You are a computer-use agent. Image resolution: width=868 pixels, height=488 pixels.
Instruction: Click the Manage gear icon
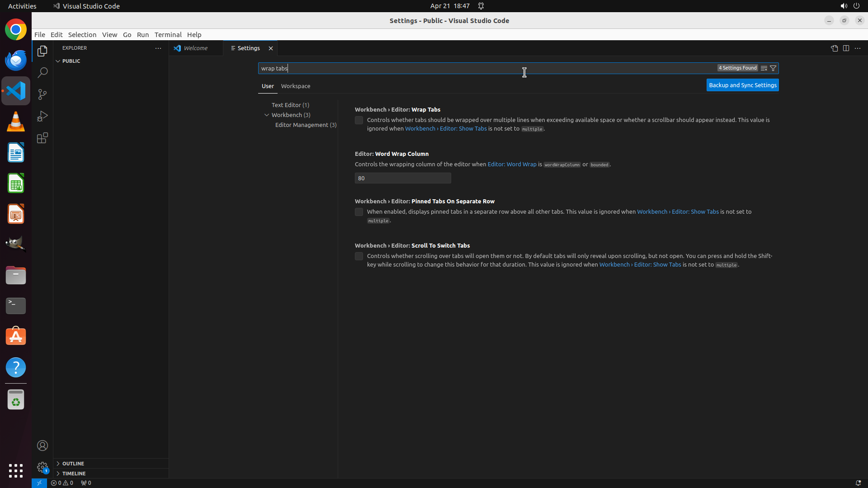tap(42, 467)
